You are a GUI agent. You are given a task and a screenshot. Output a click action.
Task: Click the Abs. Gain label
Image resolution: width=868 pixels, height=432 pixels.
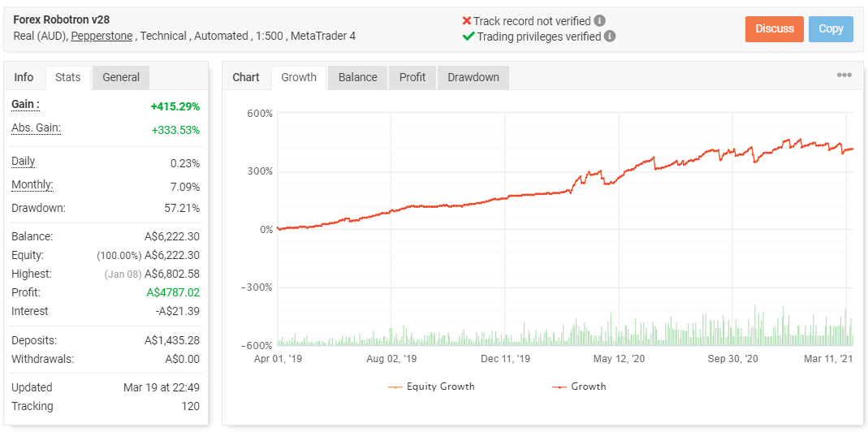[36, 128]
